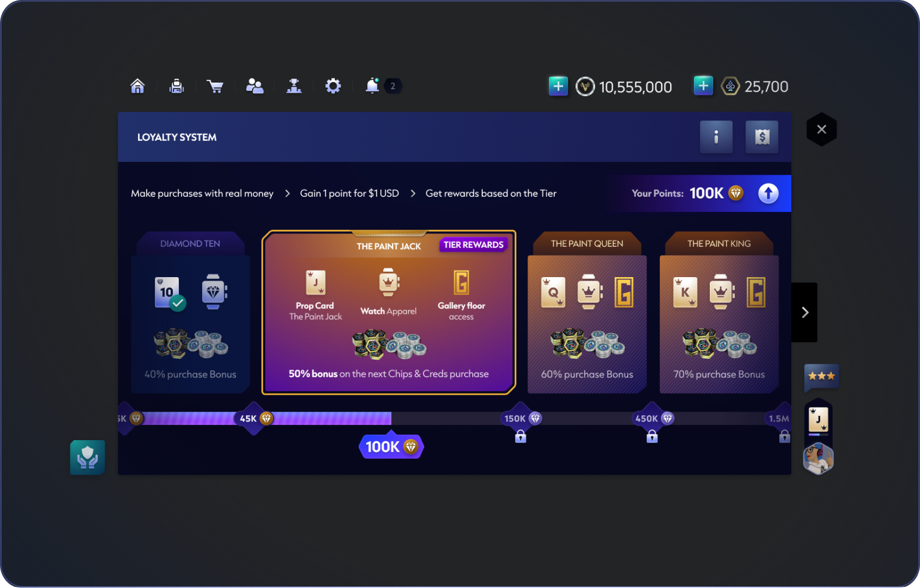
Task: Select Prop Card The Paint Jack reward
Action: (316, 296)
